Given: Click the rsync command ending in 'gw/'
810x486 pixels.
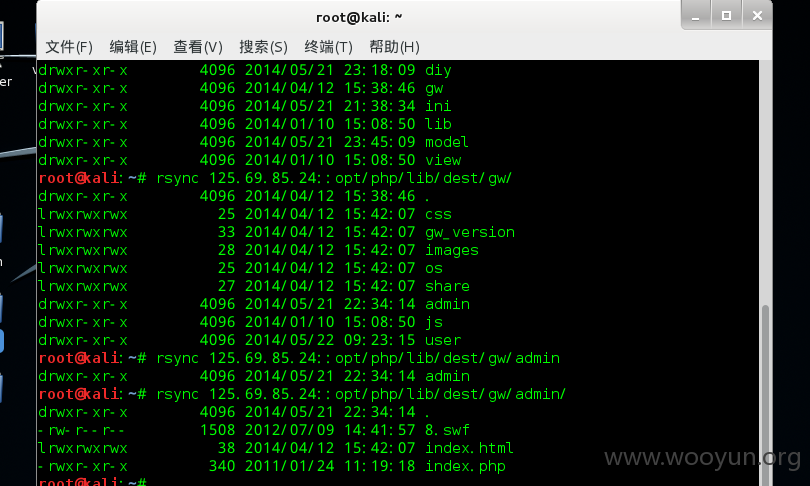Looking at the screenshot, I should click(x=334, y=178).
